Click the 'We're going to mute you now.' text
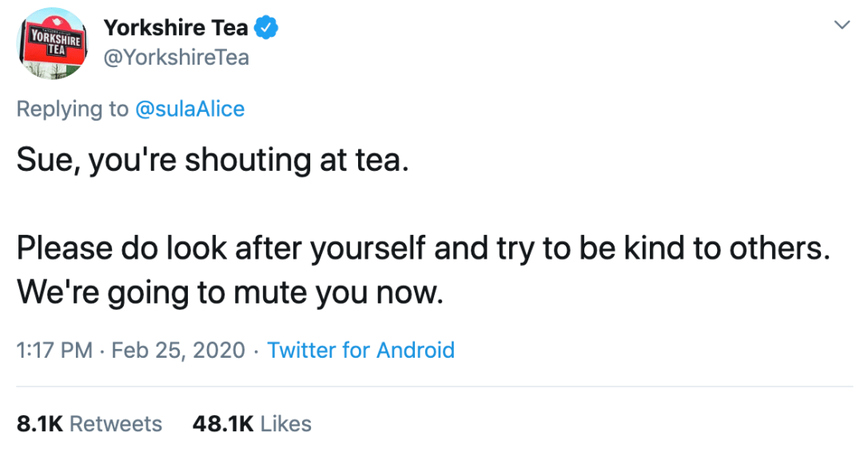 tap(229, 294)
